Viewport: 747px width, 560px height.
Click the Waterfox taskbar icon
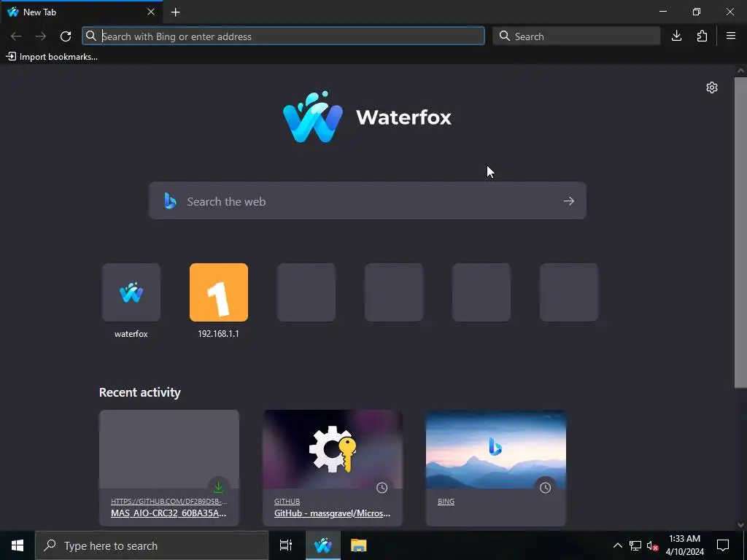(x=323, y=545)
